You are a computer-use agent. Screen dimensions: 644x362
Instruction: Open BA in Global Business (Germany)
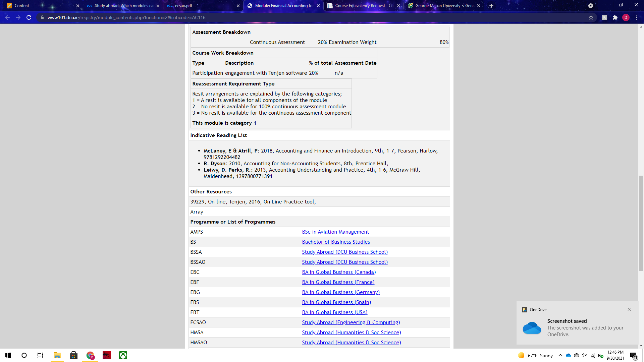coord(341,292)
